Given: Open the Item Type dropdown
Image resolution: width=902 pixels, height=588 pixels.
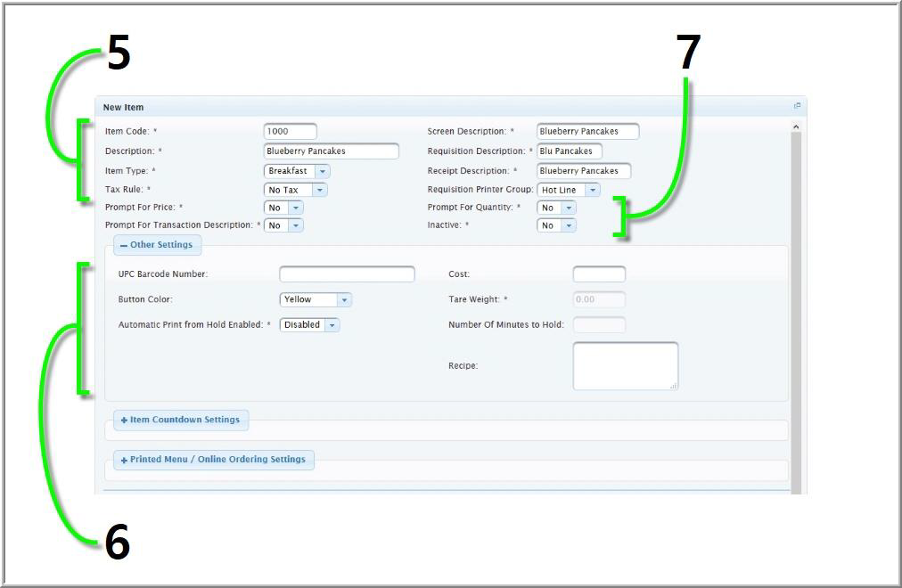Looking at the screenshot, I should point(322,171).
